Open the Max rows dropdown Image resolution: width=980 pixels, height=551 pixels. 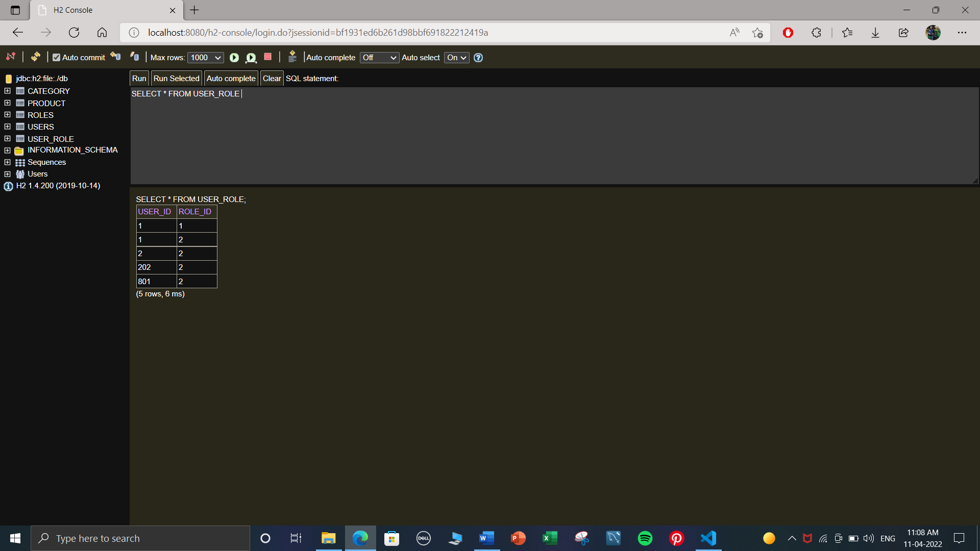[205, 58]
